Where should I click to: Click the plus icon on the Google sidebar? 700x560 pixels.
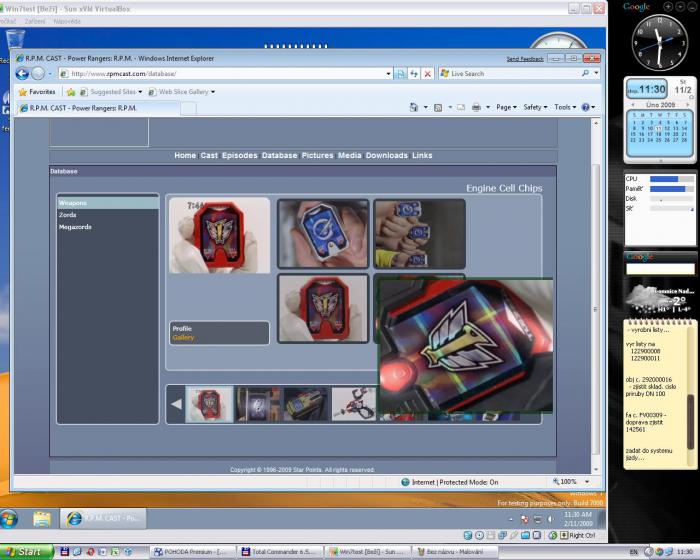coord(667,6)
